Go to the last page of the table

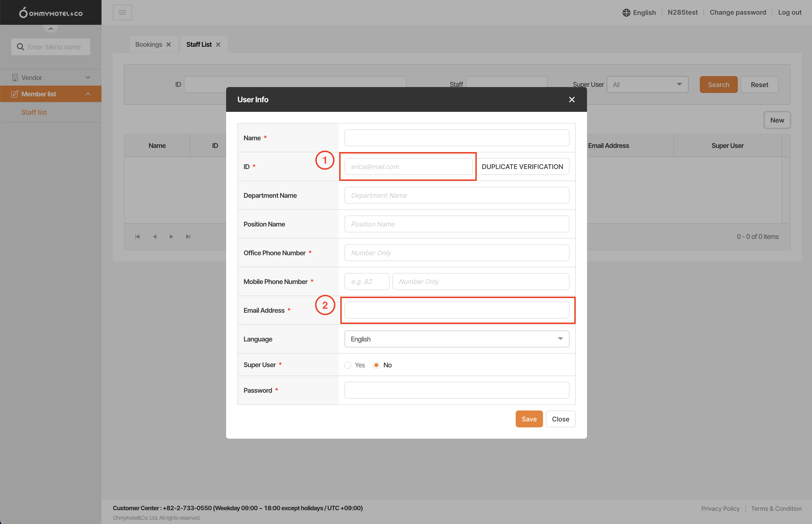click(x=188, y=236)
